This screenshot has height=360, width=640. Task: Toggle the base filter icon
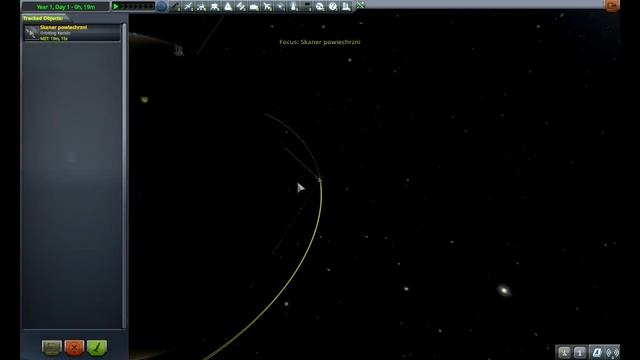pyautogui.click(x=254, y=6)
